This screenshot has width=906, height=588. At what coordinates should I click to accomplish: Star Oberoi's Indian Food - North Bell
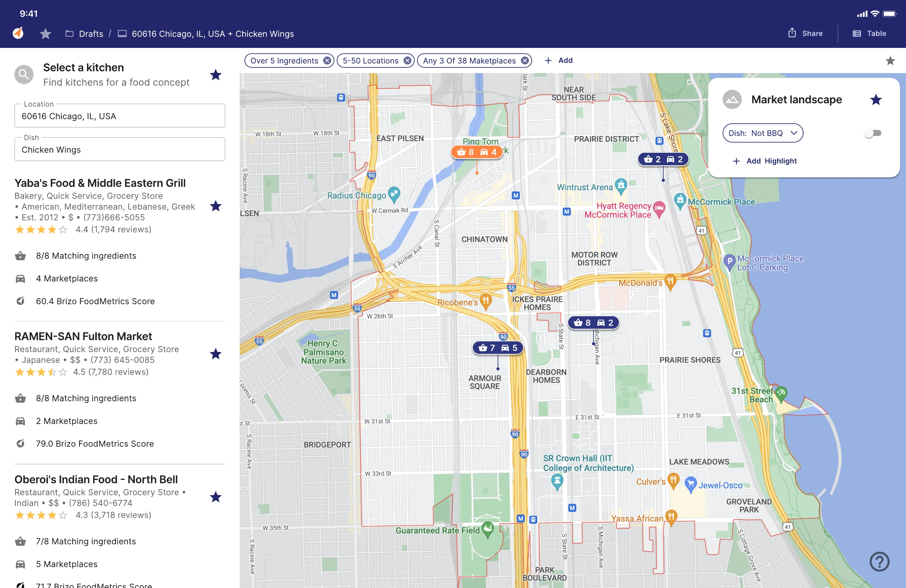click(215, 497)
